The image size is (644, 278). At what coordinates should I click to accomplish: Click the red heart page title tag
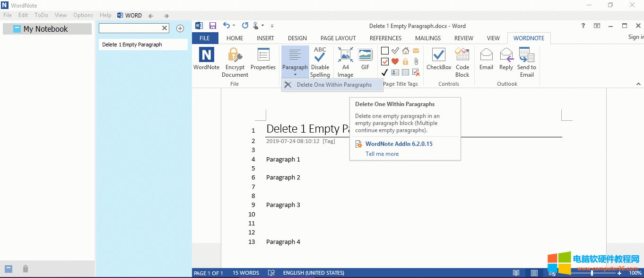[x=395, y=62]
